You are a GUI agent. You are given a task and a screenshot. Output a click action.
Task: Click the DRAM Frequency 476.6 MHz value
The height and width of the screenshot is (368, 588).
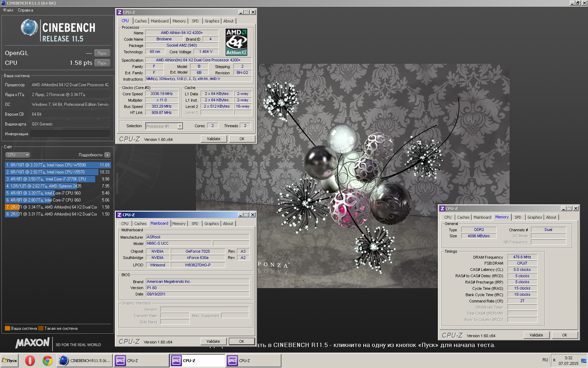(522, 257)
